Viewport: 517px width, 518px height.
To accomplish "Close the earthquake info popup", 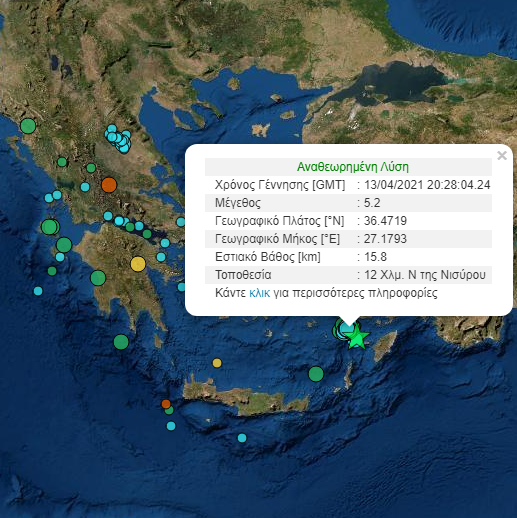I will click(x=502, y=155).
